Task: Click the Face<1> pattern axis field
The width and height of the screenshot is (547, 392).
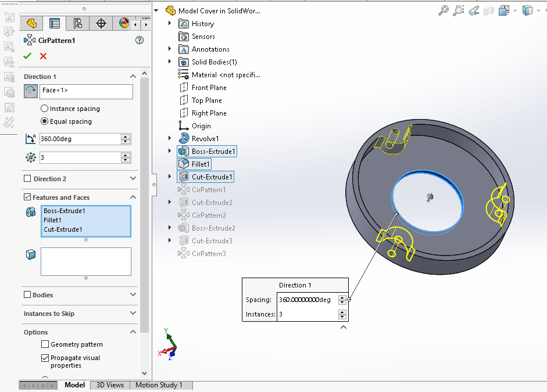Action: [86, 91]
